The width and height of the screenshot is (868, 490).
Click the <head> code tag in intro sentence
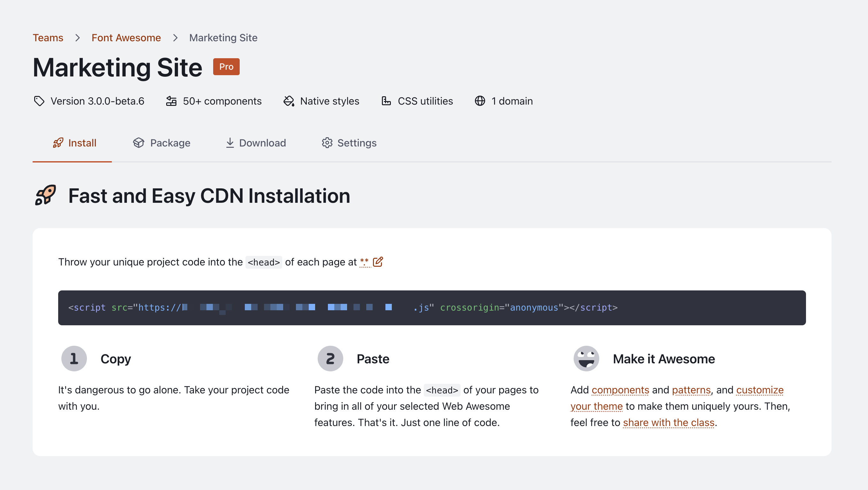click(263, 262)
